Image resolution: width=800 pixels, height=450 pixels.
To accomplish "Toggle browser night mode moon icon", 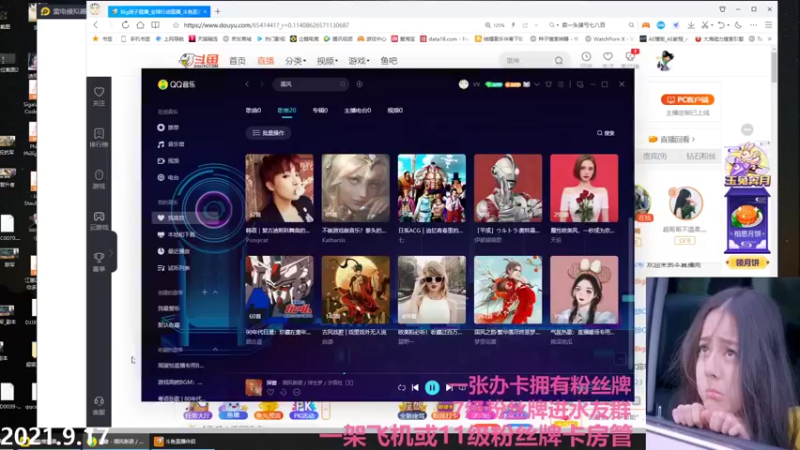I will tap(738, 24).
